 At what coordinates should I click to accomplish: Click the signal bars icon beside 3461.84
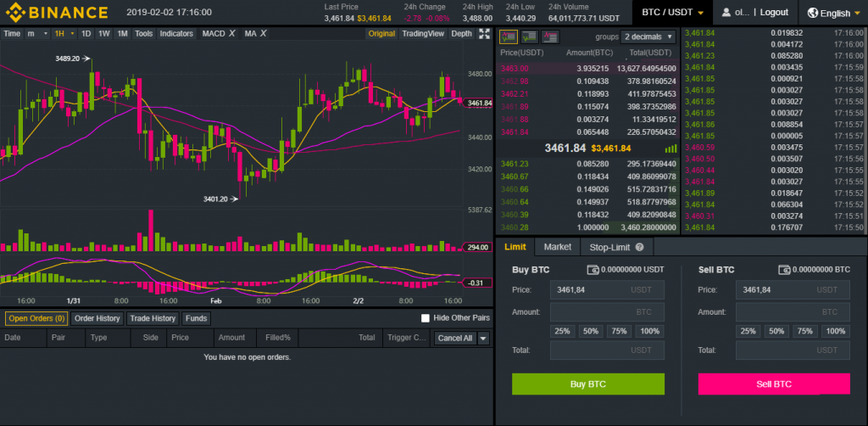point(670,149)
